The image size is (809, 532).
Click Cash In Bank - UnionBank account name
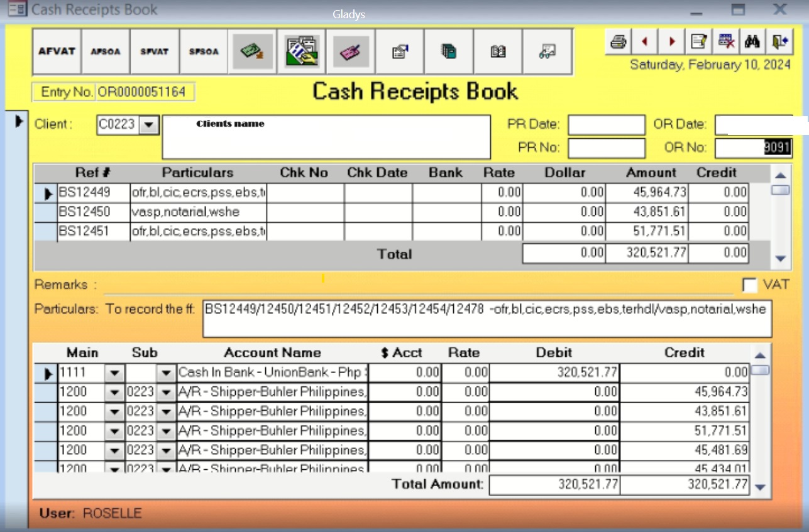(273, 372)
